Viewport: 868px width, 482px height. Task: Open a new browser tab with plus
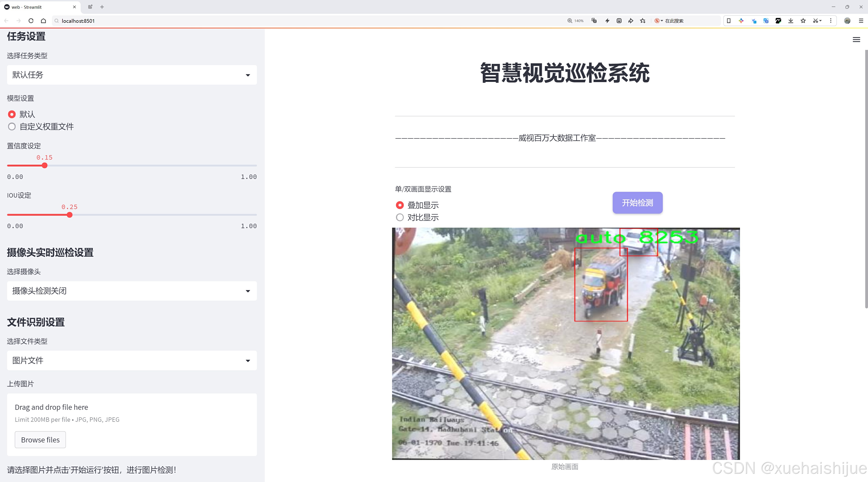[x=102, y=7]
